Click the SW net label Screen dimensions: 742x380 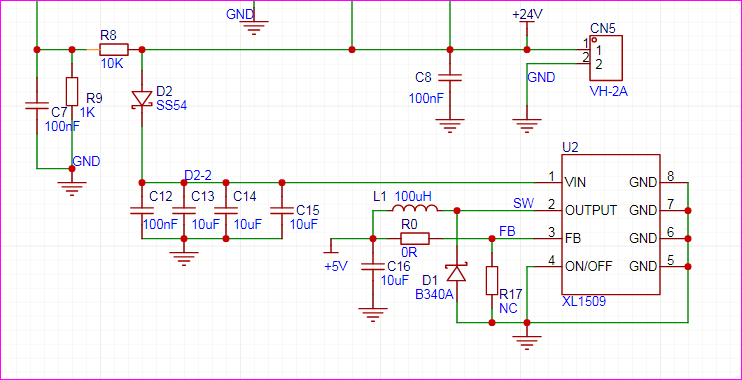(x=523, y=203)
